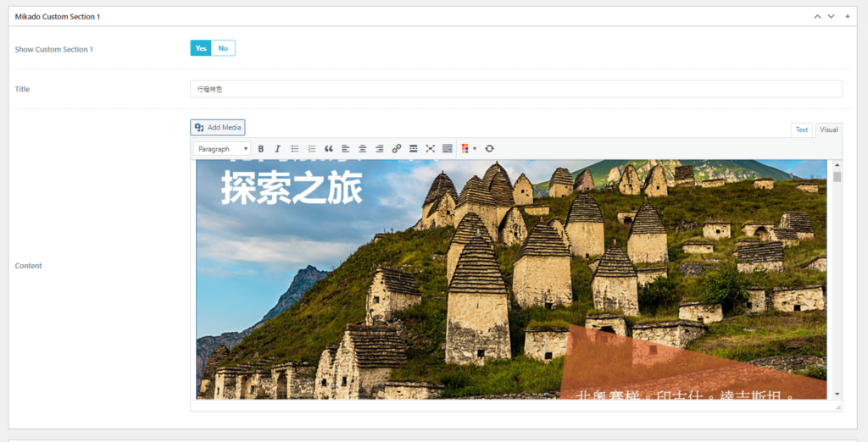Move the Mikado Custom Section 1 panel down
Screen dimensions: 868x442
pos(831,17)
